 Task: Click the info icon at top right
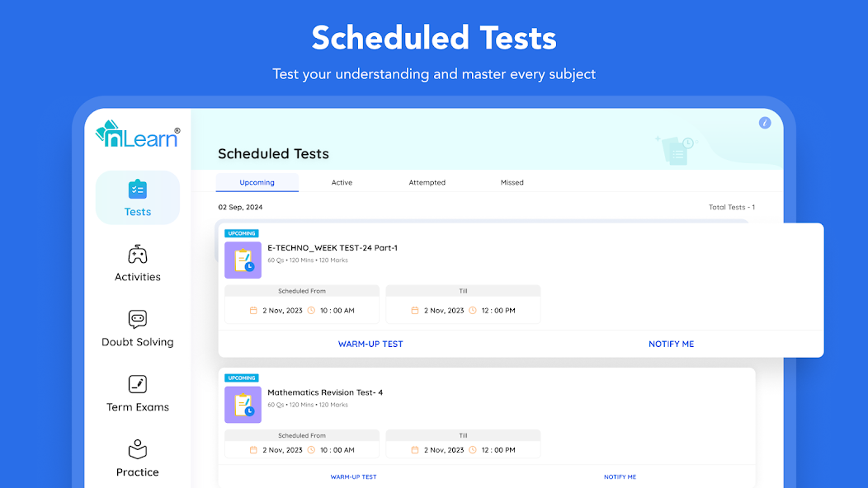(x=765, y=123)
